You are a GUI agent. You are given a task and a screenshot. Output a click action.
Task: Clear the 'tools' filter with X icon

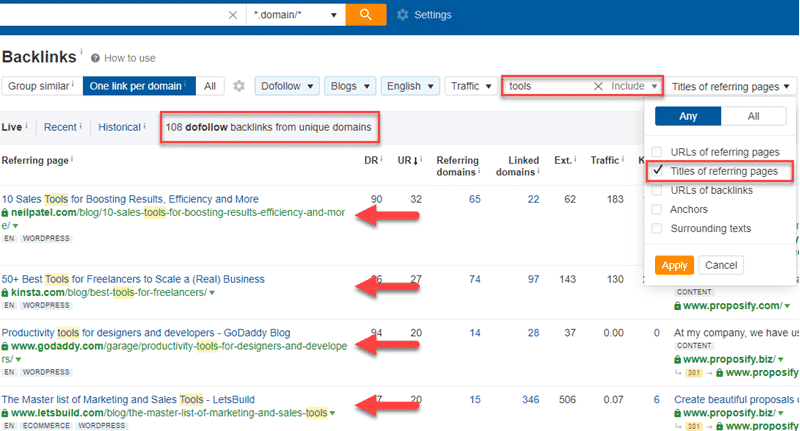point(598,87)
